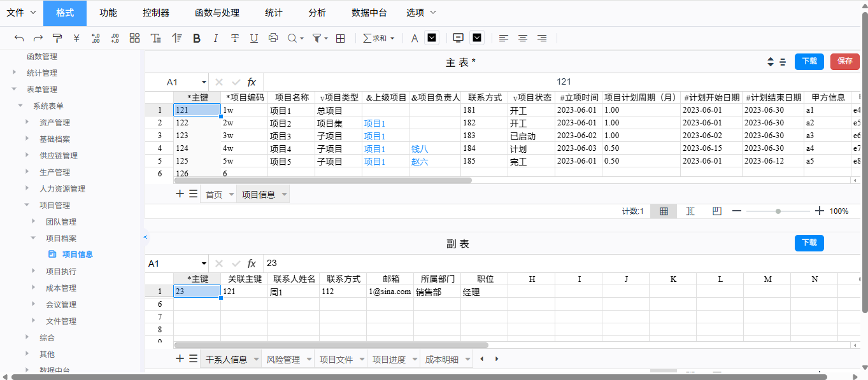Open the 统计 menu tab
Viewport: 868px width, 380px height.
tap(274, 13)
